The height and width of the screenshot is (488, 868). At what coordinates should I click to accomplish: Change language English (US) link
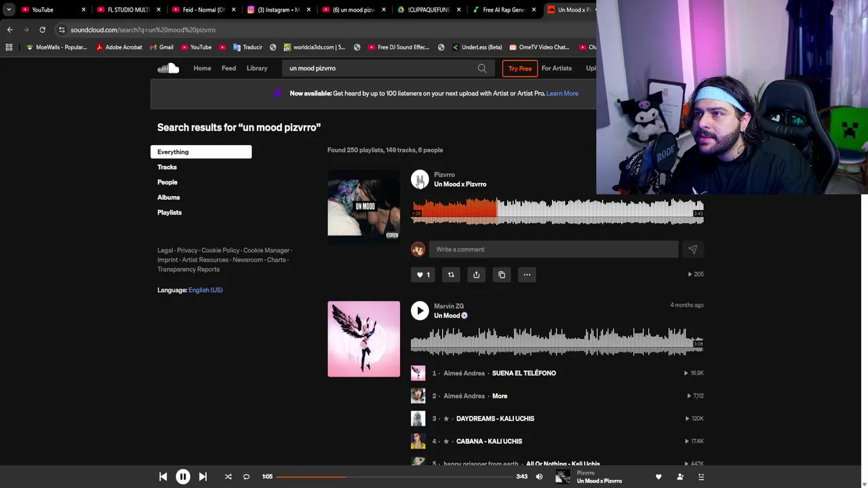coord(205,290)
